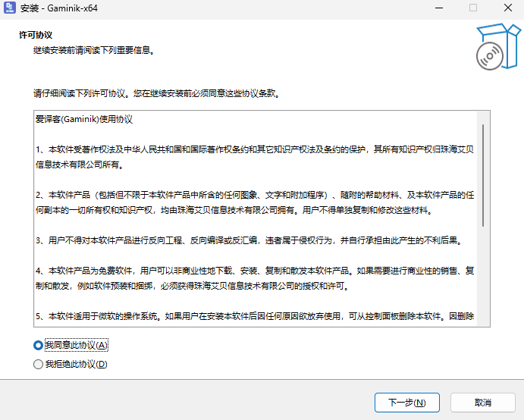Click the installer box and disc icon

tap(498, 47)
